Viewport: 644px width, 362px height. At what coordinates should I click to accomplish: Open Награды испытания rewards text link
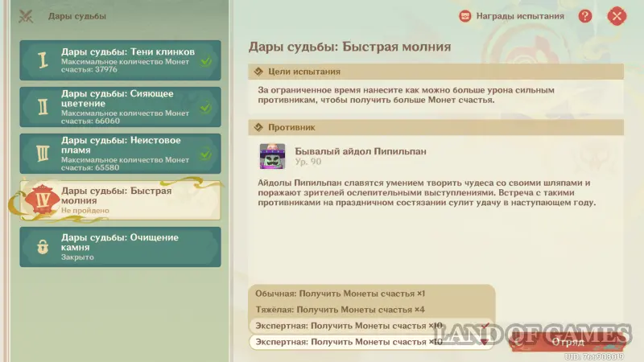pyautogui.click(x=521, y=16)
